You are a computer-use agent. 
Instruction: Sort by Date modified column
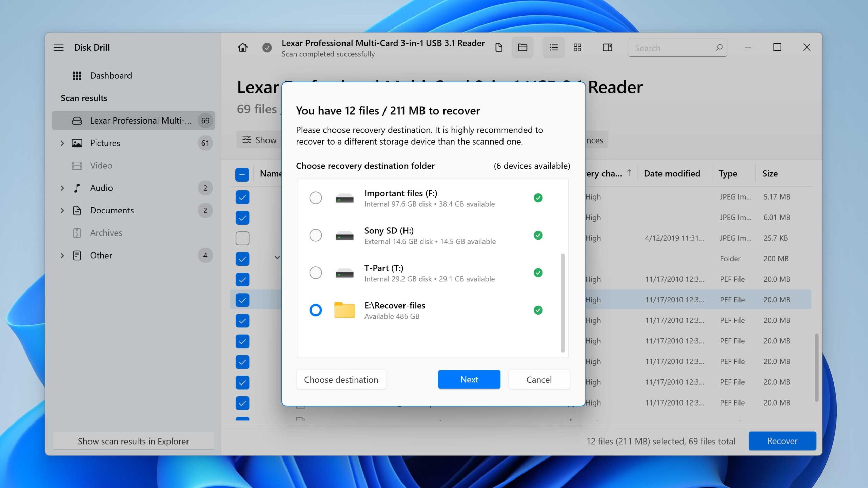coord(672,173)
